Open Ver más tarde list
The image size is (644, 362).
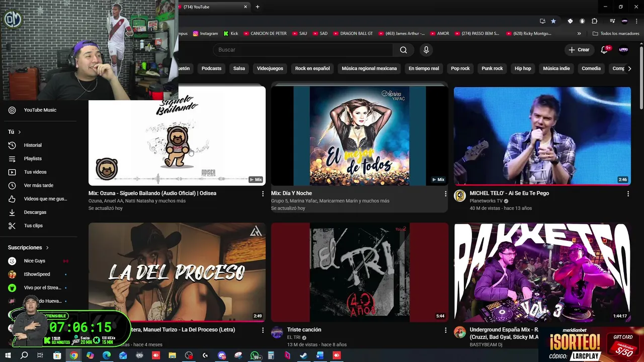tap(39, 186)
